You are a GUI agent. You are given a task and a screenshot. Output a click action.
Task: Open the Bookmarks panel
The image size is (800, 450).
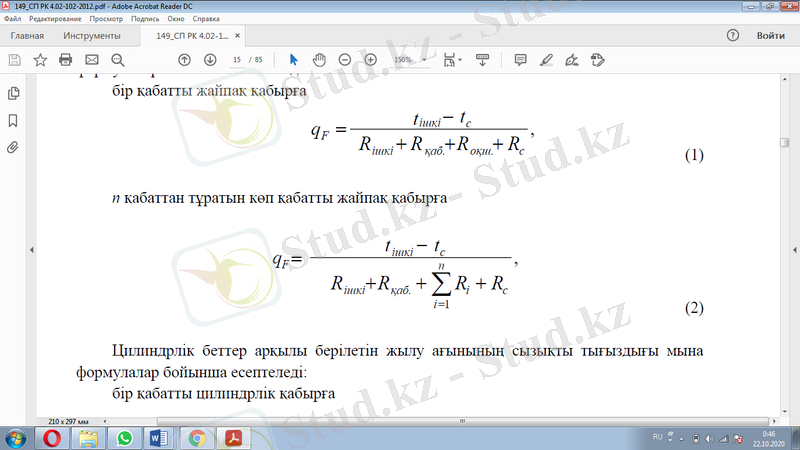[13, 121]
